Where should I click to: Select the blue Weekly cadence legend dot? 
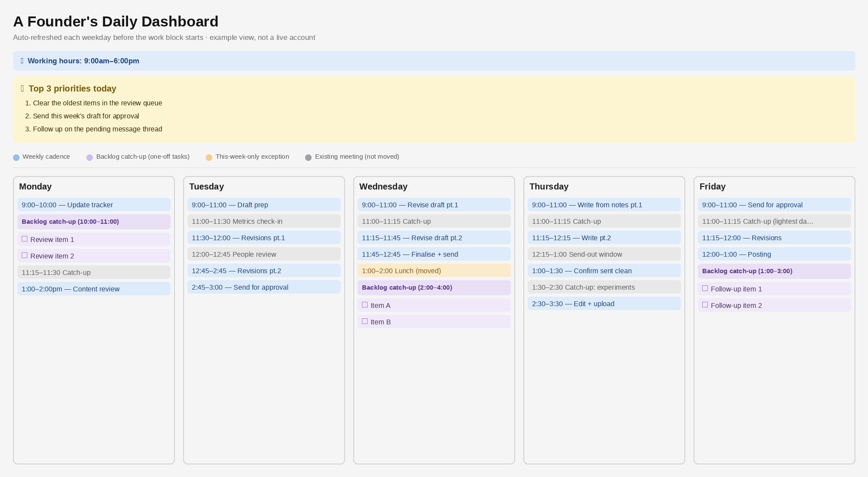tap(16, 157)
